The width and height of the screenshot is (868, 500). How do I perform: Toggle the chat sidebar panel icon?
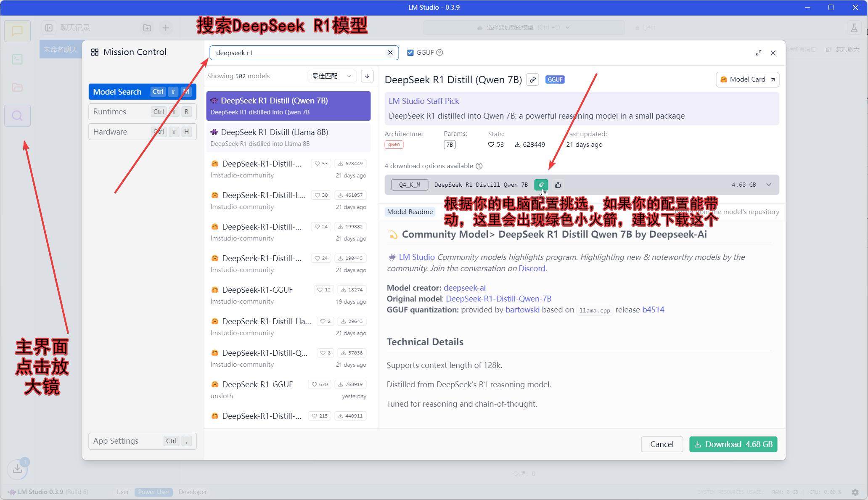49,28
